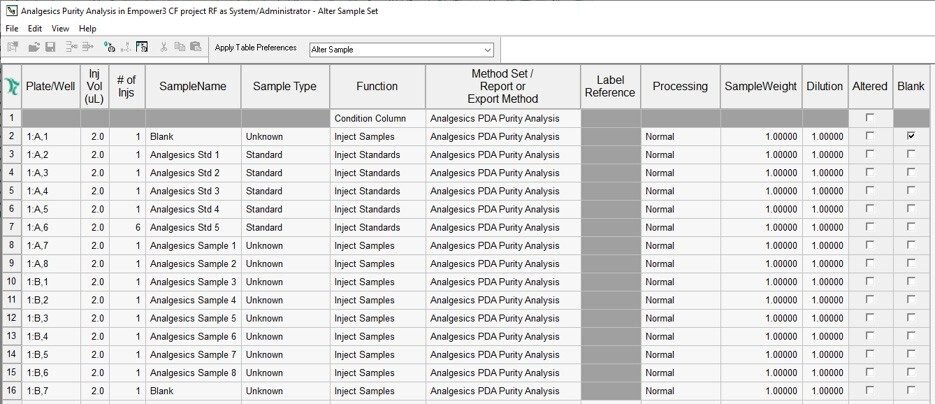935x404 pixels.
Task: Check Blank checkbox in row 16
Action: click(911, 390)
